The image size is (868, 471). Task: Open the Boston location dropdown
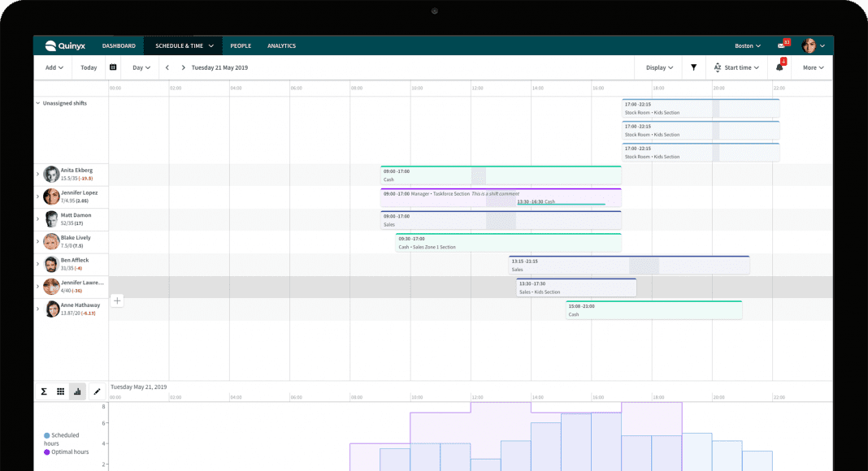pos(747,45)
